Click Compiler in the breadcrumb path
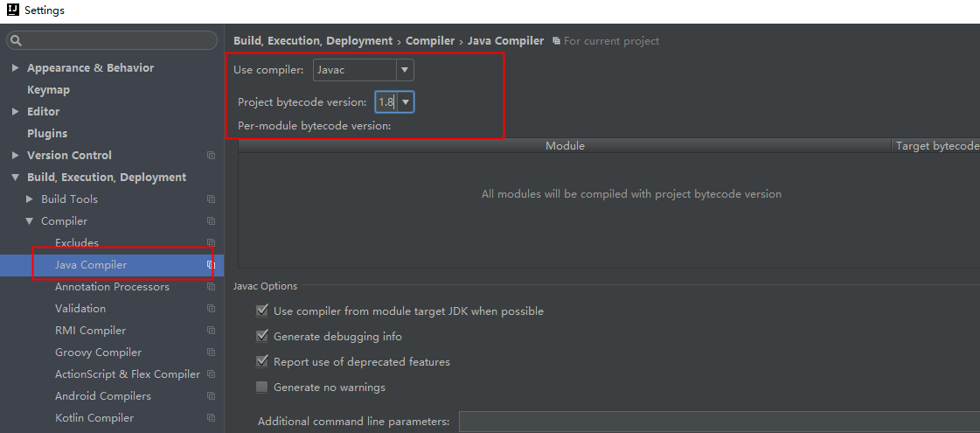This screenshot has width=980, height=433. pos(430,40)
